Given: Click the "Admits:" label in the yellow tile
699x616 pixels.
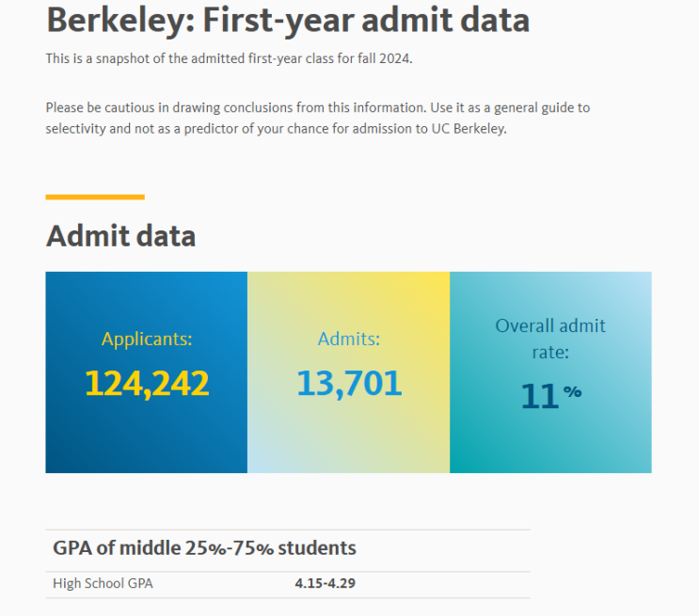Looking at the screenshot, I should (x=348, y=340).
